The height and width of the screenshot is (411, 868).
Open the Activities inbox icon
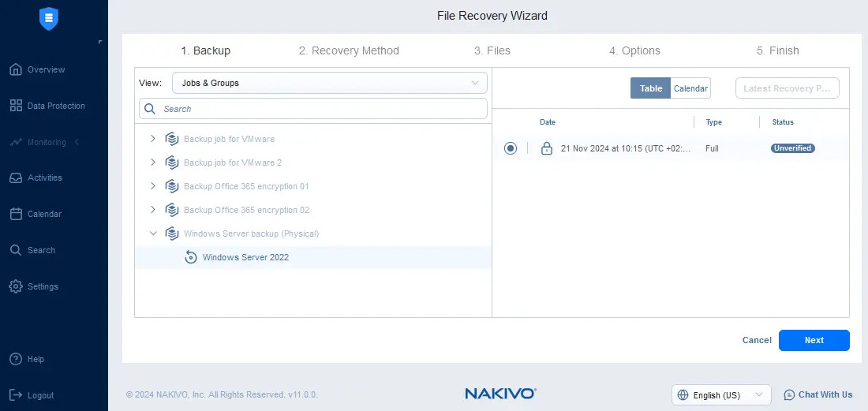(16, 177)
